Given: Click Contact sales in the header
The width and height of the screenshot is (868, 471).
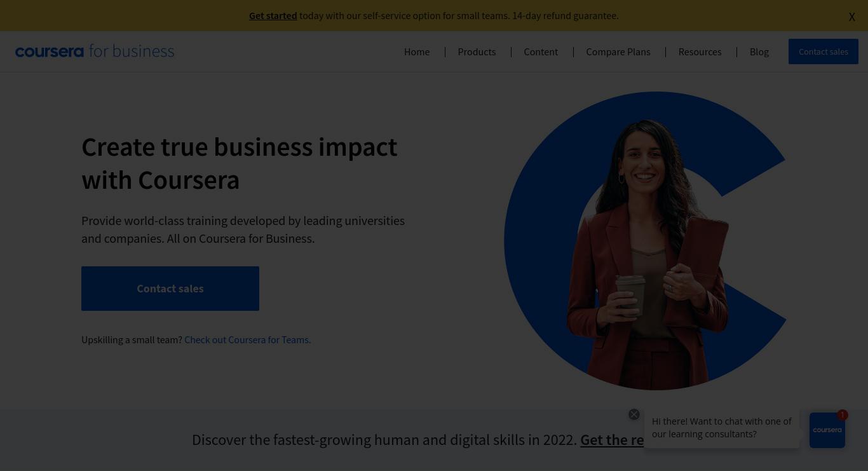Looking at the screenshot, I should 824,51.
